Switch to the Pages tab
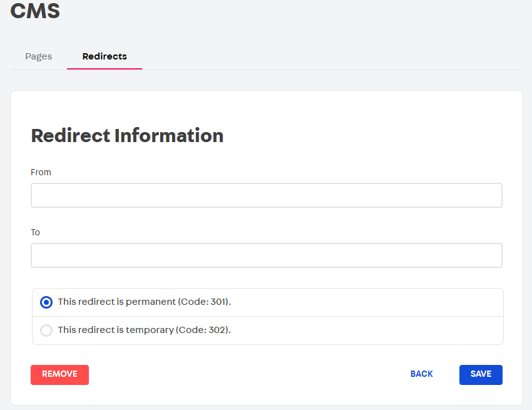The width and height of the screenshot is (532, 410). point(38,56)
